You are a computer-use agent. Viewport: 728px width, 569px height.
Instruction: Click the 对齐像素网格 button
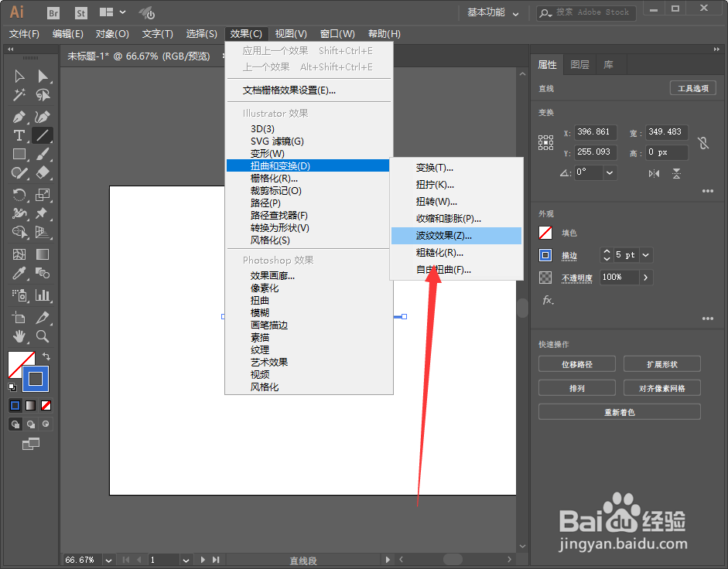(x=662, y=388)
